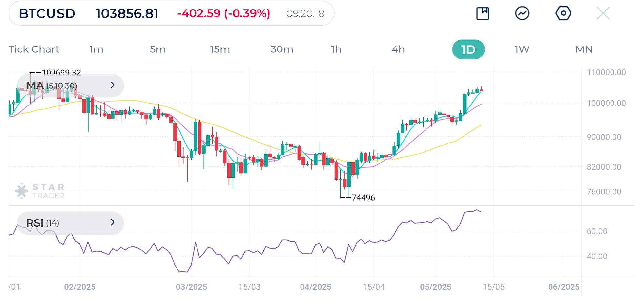Click the Star Trader watermark logo

click(40, 191)
